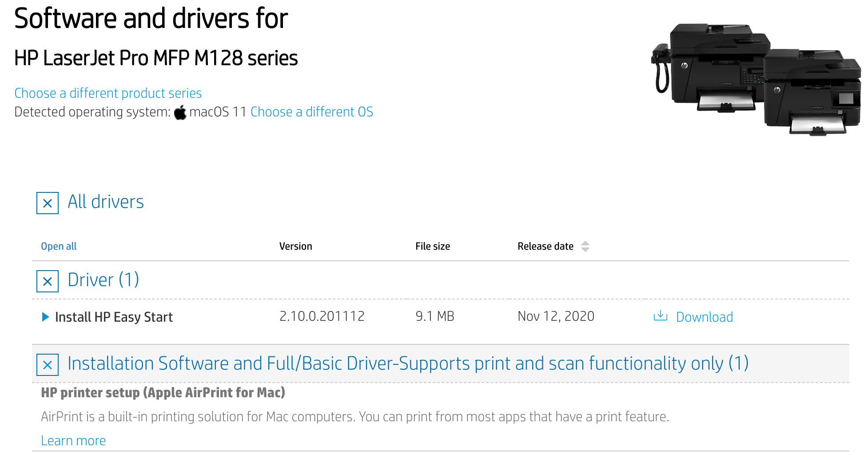868x455 pixels.
Task: Click Choose a different OS link
Action: click(311, 112)
